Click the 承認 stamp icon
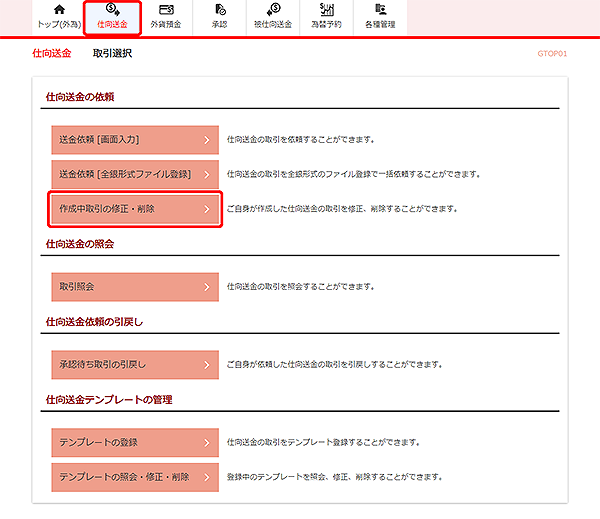Image resolution: width=600 pixels, height=519 pixels. click(x=220, y=10)
